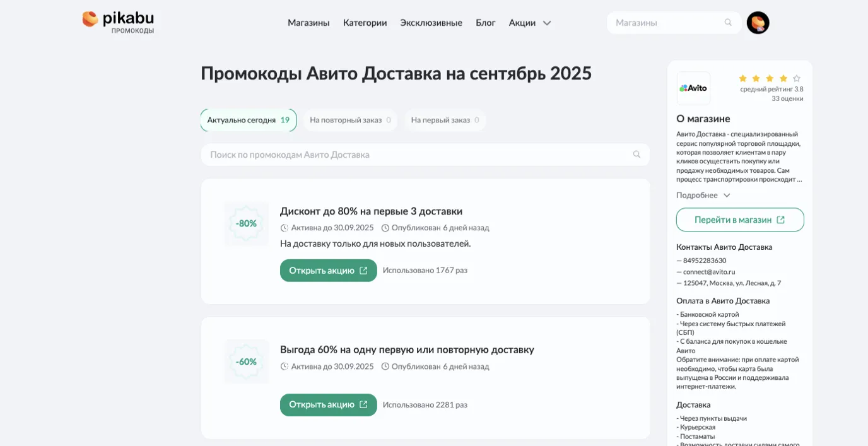Click address 125047, Москва, ул. Лесная, д. 7
The width and height of the screenshot is (868, 446).
click(x=732, y=283)
